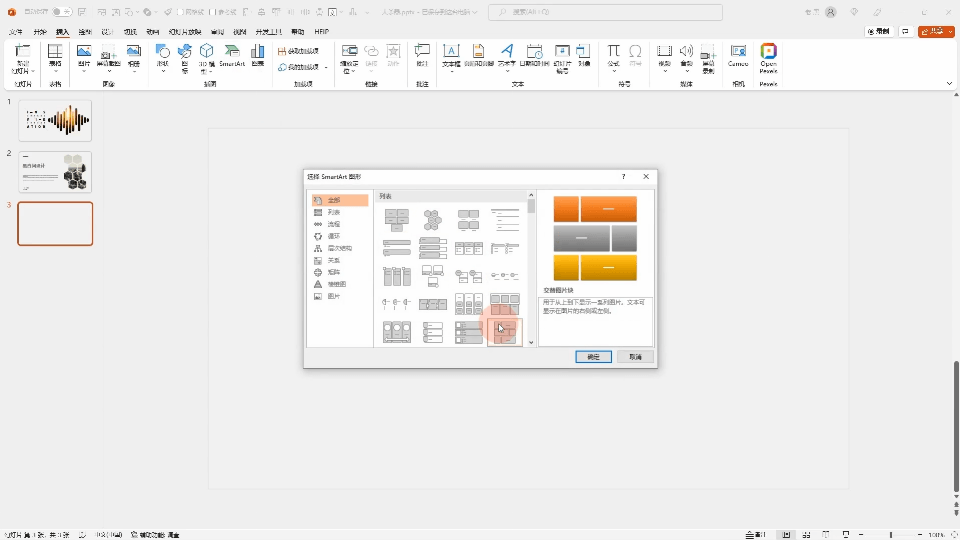The height and width of the screenshot is (540, 960).
Task: Click the Record button near Share
Action: pyautogui.click(x=879, y=31)
